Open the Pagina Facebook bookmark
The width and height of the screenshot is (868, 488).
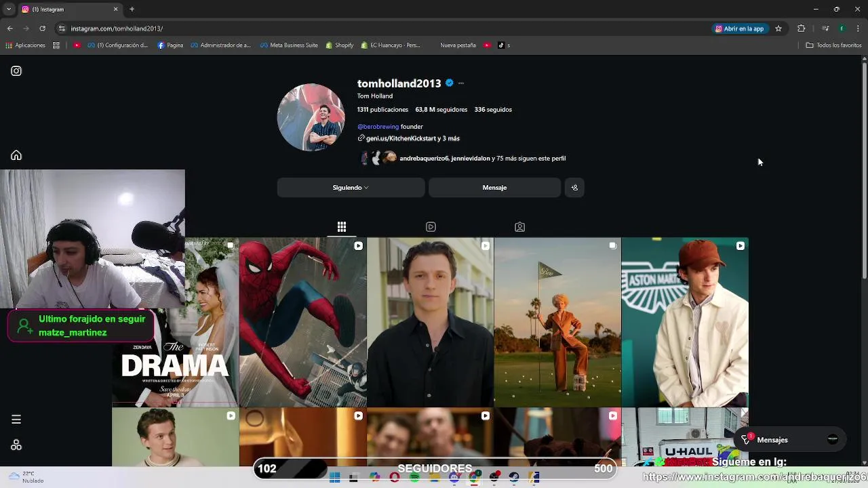(x=171, y=45)
